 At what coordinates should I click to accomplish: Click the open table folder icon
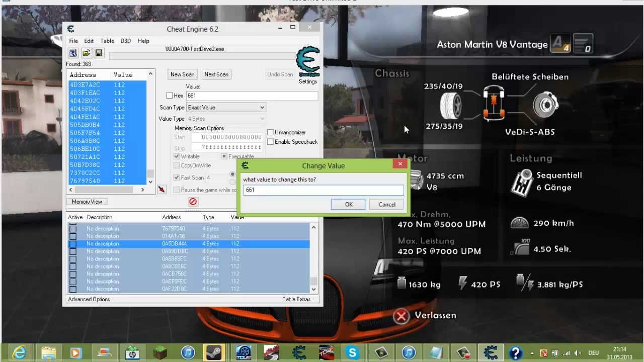86,53
